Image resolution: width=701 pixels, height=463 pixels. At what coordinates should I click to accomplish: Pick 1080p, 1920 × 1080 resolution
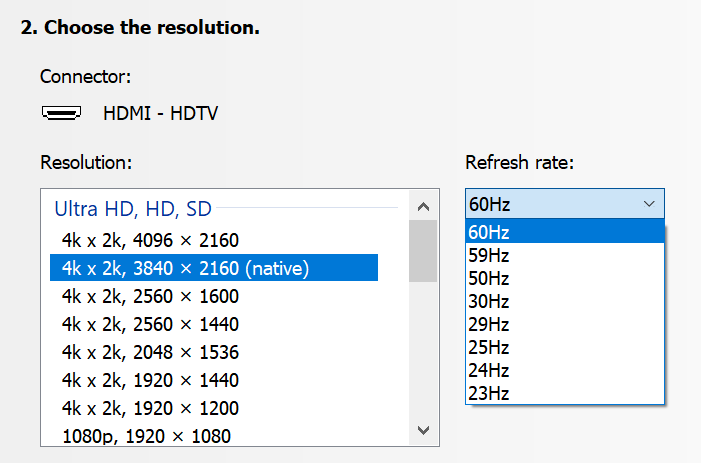[x=146, y=436]
